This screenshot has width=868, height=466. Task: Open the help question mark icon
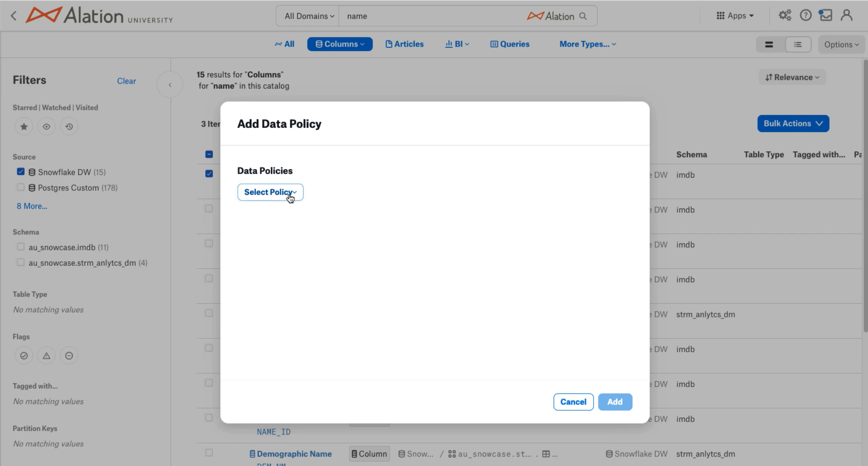(x=806, y=15)
